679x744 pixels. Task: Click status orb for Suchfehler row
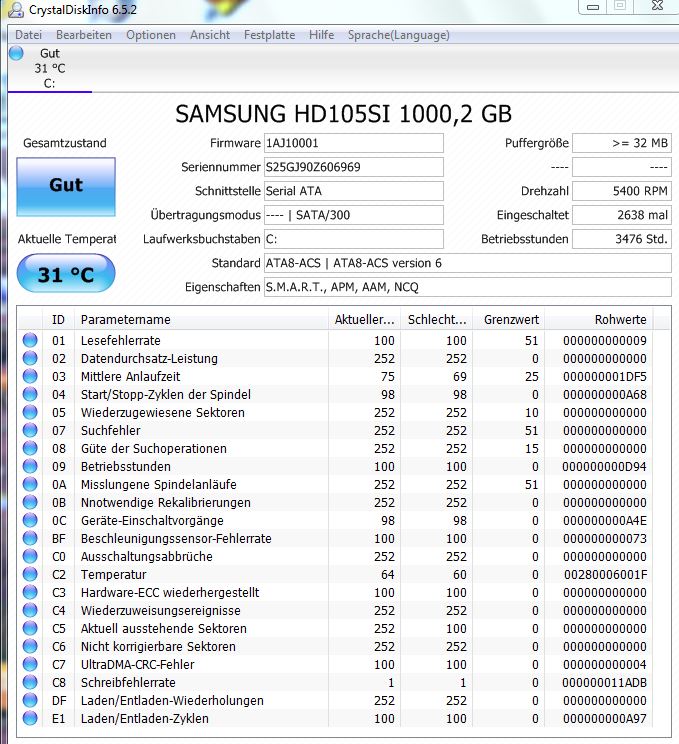(x=30, y=430)
